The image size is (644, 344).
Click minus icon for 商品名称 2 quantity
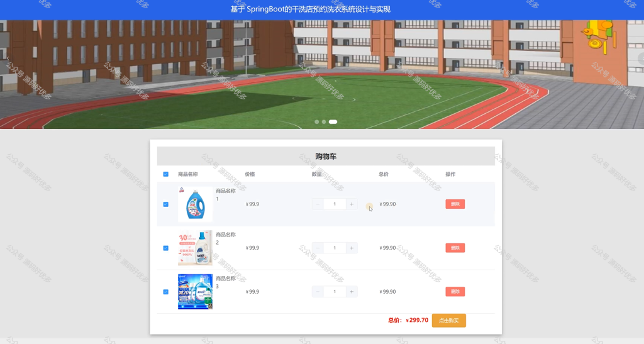point(318,248)
